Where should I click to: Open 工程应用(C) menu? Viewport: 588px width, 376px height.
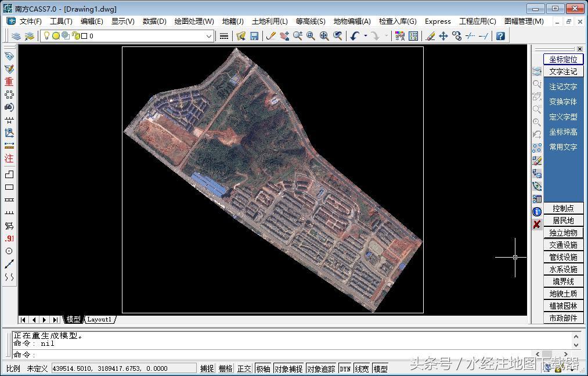[478, 21]
